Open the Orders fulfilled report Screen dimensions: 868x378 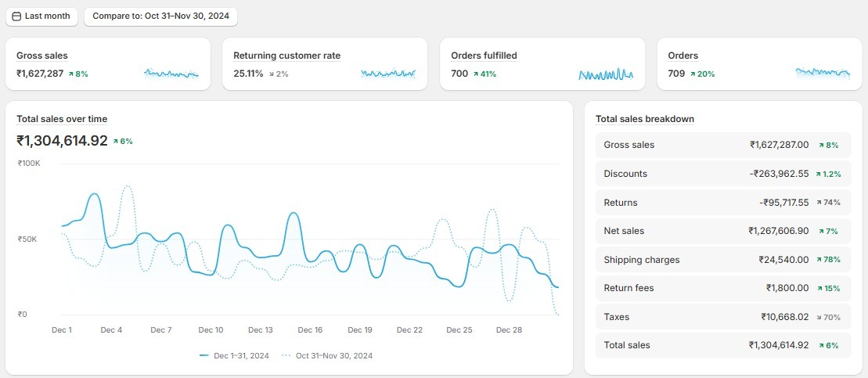click(484, 56)
